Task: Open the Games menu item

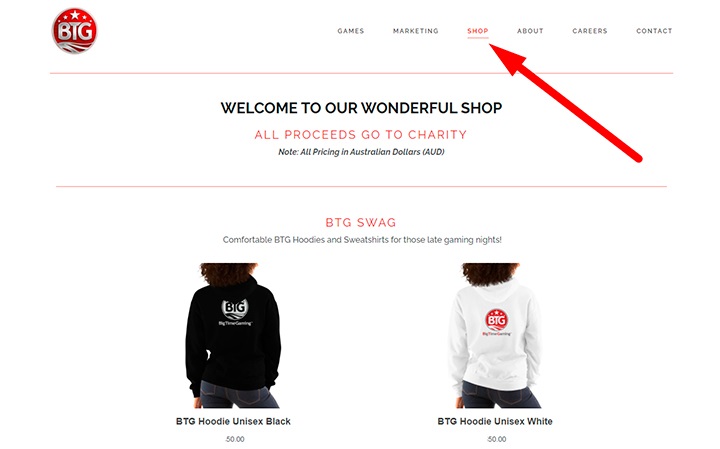Action: tap(351, 31)
